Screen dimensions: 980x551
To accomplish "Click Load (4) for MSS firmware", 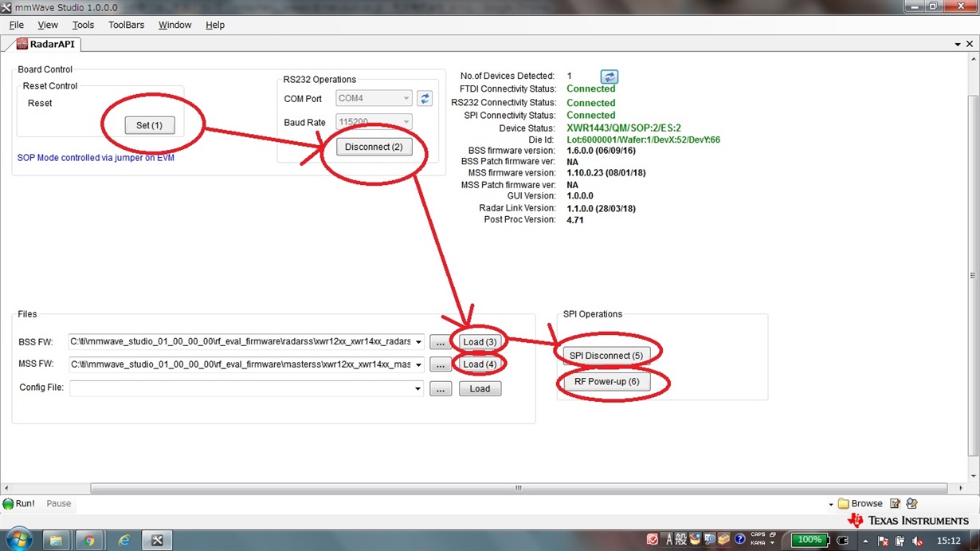I will click(x=480, y=364).
